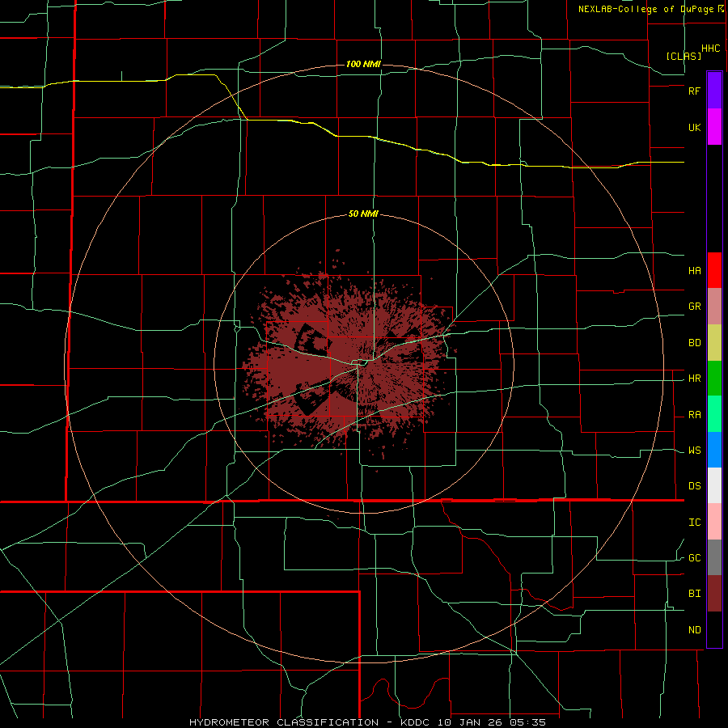Click the GC gray legend swatch
The width and height of the screenshot is (728, 728).
pos(714,557)
